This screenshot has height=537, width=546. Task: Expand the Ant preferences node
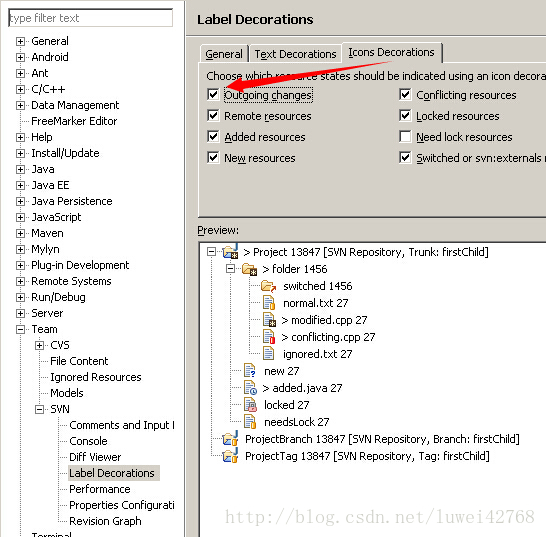click(20, 73)
